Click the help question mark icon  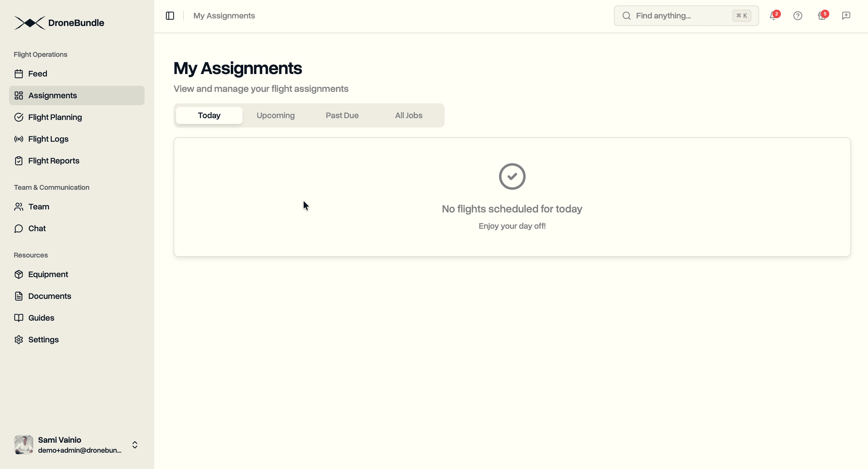pos(798,15)
